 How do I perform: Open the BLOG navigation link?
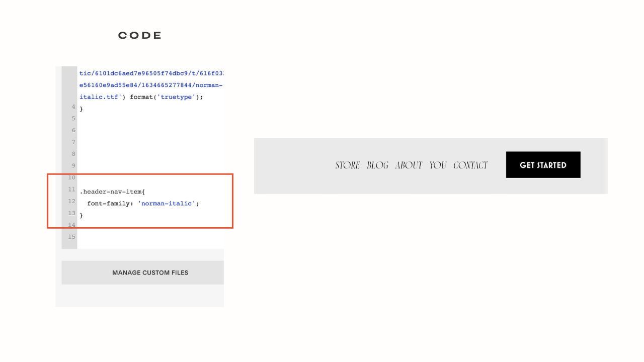pyautogui.click(x=377, y=165)
